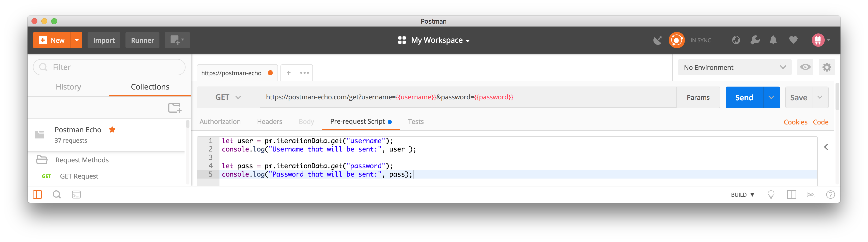Toggle environment quick look eye icon
The width and height of the screenshot is (868, 242).
[805, 67]
